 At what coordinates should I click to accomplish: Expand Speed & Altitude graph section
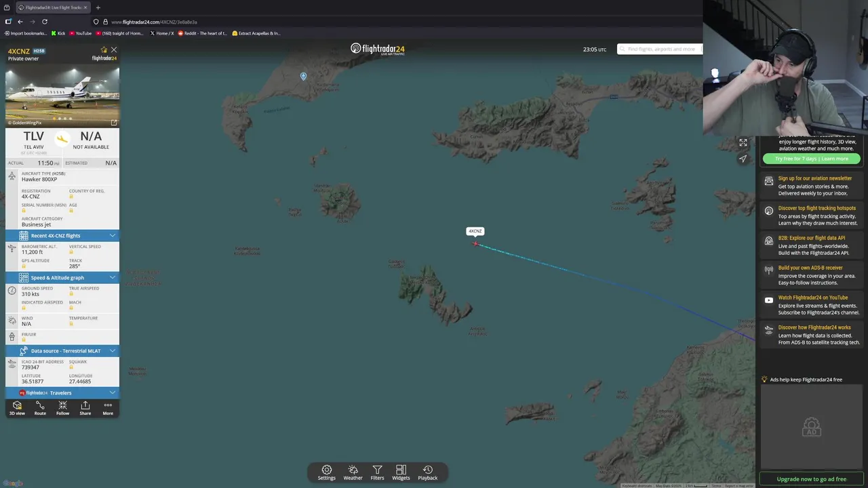click(62, 278)
